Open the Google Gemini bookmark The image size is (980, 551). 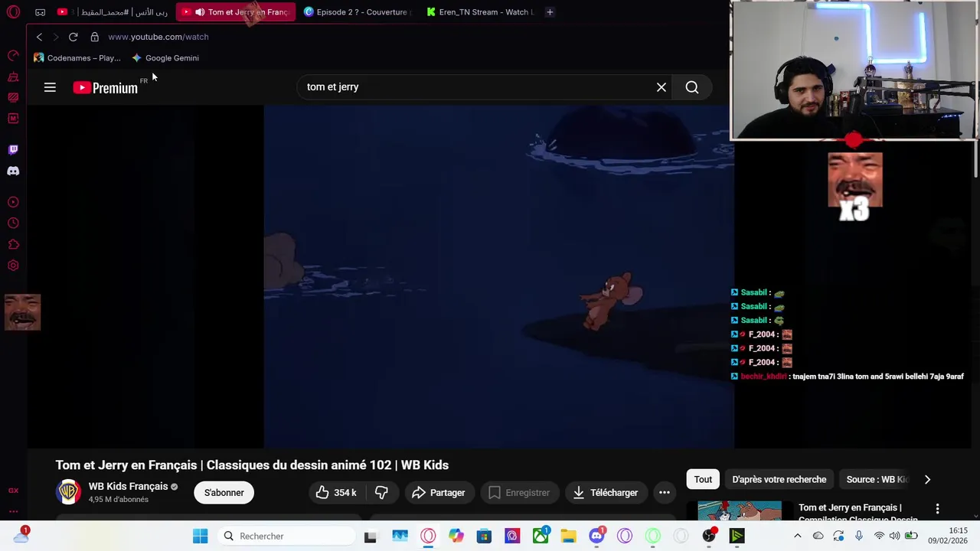coord(165,58)
